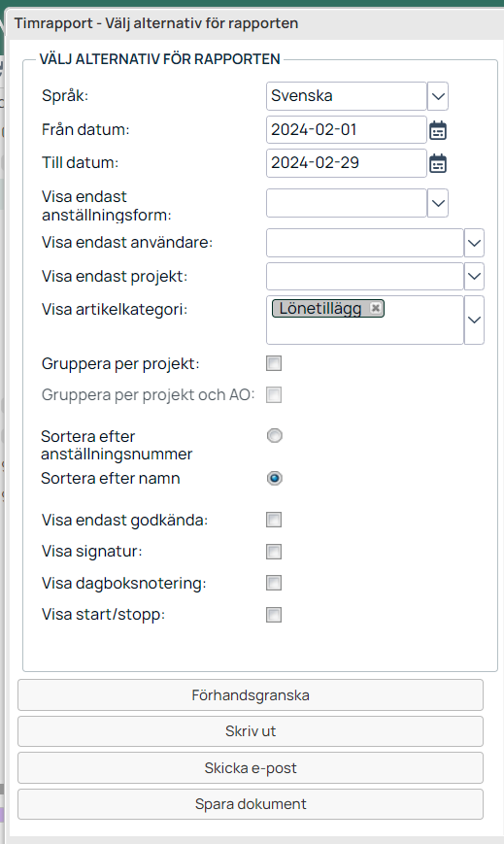
Task: Tick the Visa start/stopp checkbox
Action: pos(274,614)
